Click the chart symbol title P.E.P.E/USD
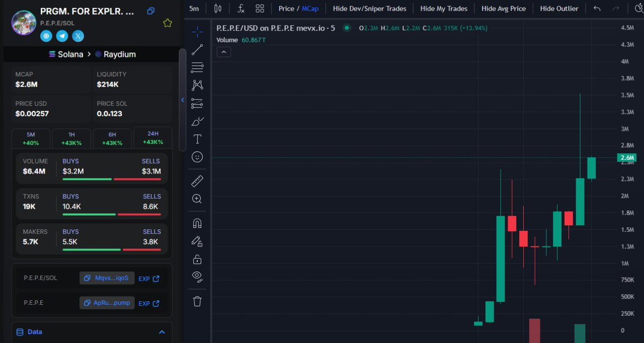This screenshot has height=343, width=644. coord(275,28)
